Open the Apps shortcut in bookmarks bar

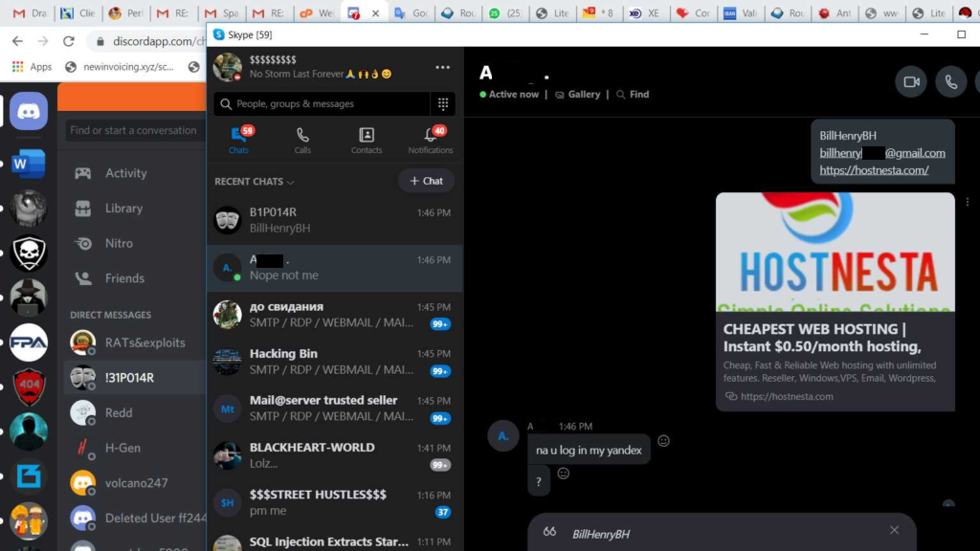33,66
